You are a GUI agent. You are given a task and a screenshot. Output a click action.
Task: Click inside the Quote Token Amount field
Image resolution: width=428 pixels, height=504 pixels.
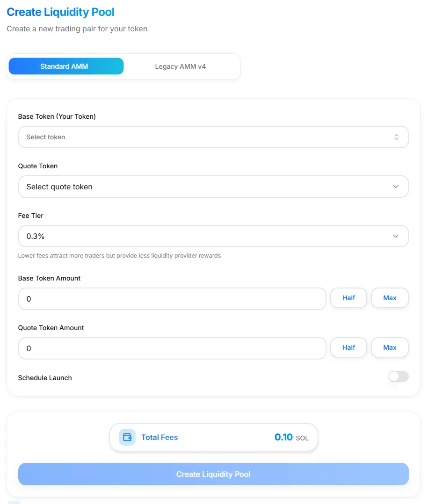click(x=172, y=348)
